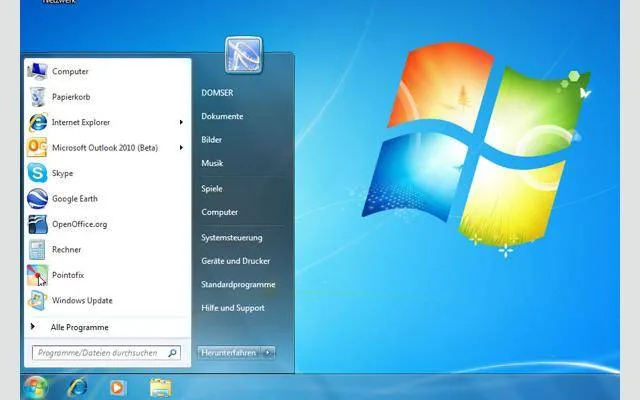Open Dokumente in the right pane
The image size is (640, 400).
(x=222, y=116)
